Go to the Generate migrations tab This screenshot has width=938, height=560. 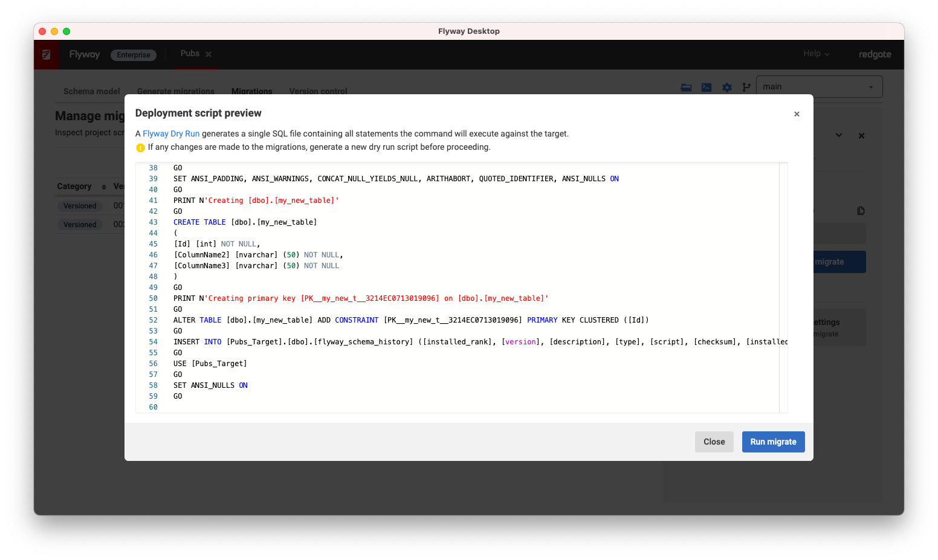click(175, 91)
